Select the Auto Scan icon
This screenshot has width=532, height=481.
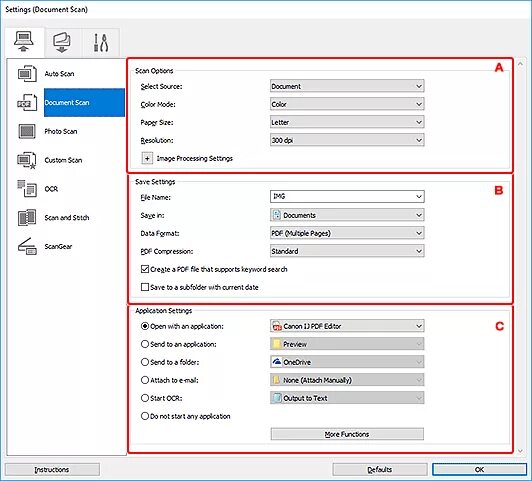[27, 73]
